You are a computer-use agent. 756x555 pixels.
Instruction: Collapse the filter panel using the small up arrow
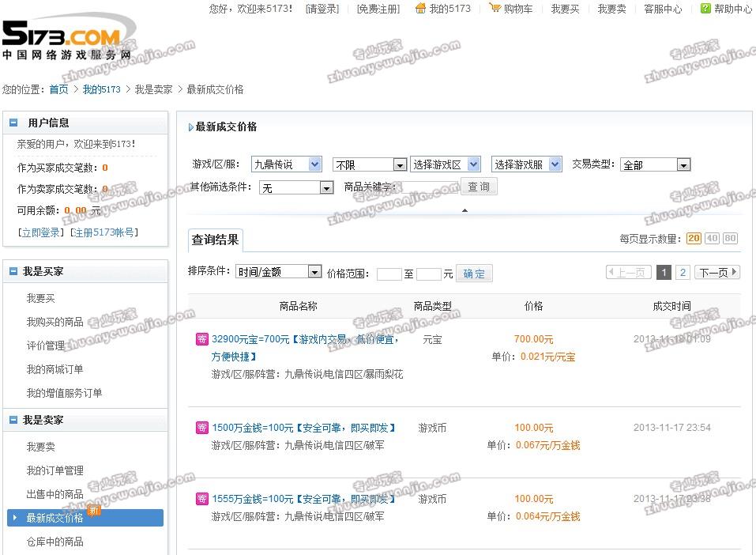click(465, 210)
